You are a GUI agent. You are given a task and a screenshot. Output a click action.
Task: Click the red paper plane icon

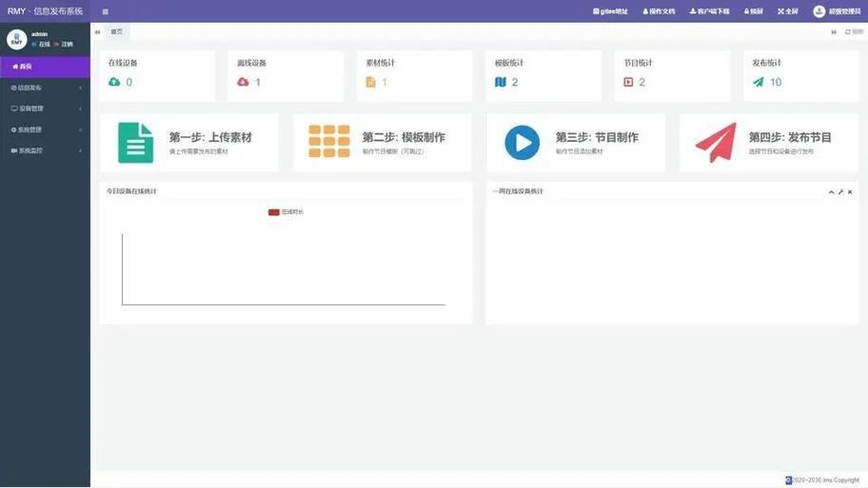(x=715, y=143)
